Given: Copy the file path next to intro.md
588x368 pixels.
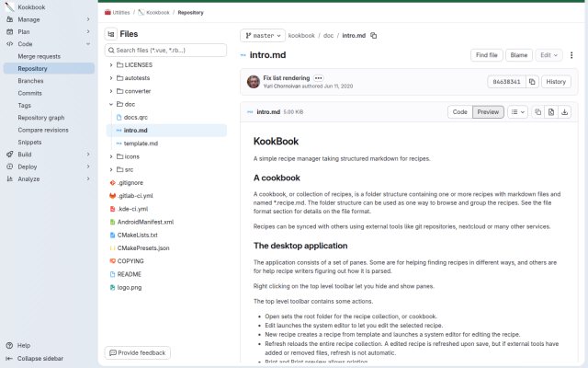Looking at the screenshot, I should click(374, 36).
